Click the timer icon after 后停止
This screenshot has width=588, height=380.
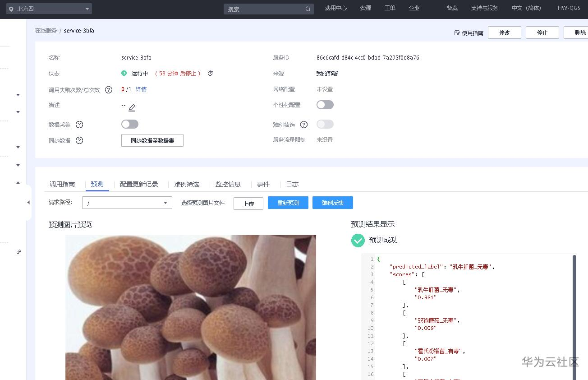[210, 73]
